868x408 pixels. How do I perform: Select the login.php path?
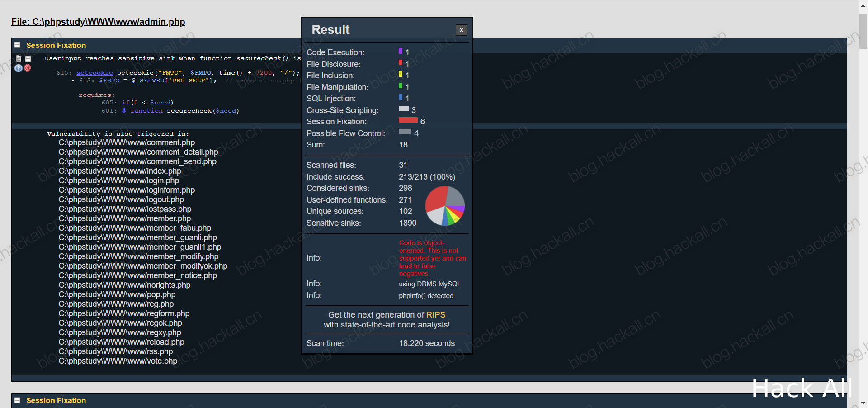(x=119, y=180)
